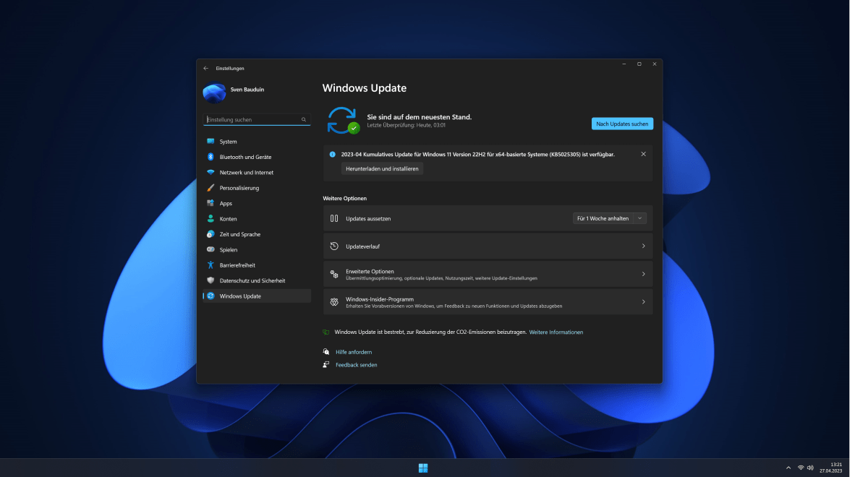Select the Bluetooth und Geräte icon
The height and width of the screenshot is (477, 868).
pyautogui.click(x=210, y=157)
